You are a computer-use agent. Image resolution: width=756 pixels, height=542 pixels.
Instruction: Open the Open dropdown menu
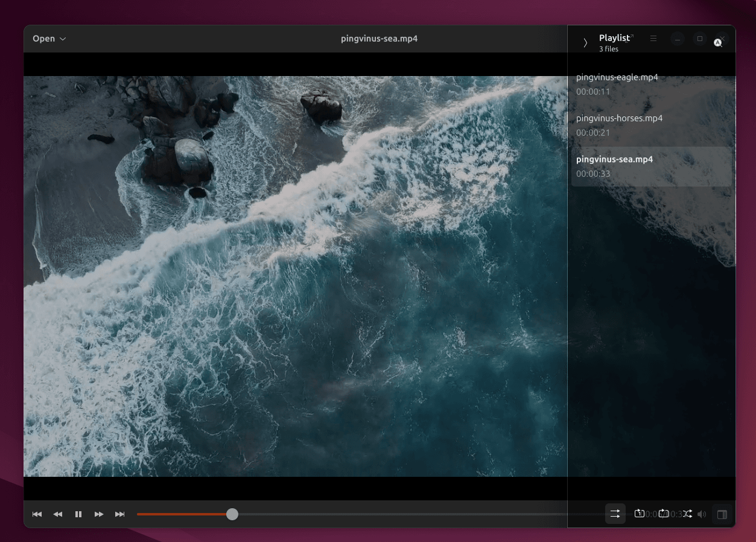click(x=49, y=39)
